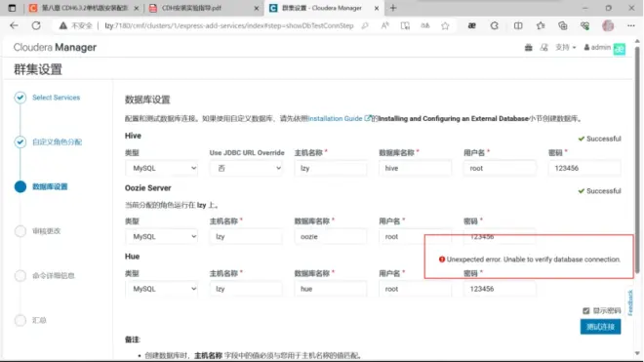Expand the admin user menu

pyautogui.click(x=597, y=48)
